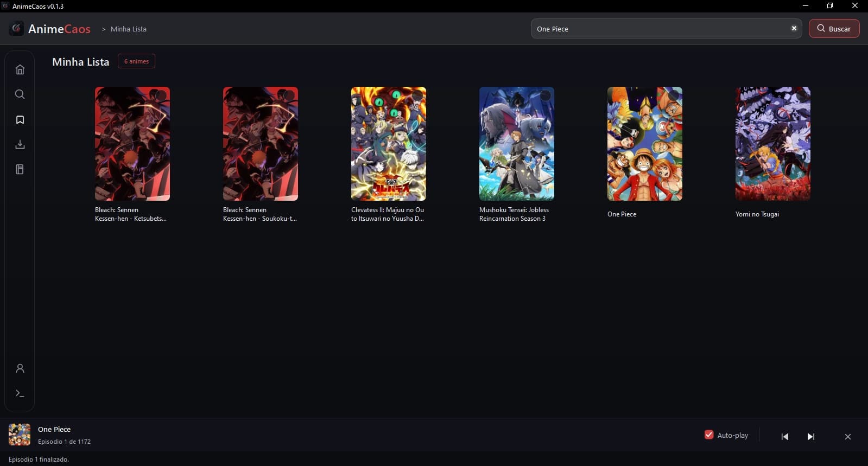Click the AnimeCaos wordmark text in header
Screen dimensions: 868x466
pos(59,29)
